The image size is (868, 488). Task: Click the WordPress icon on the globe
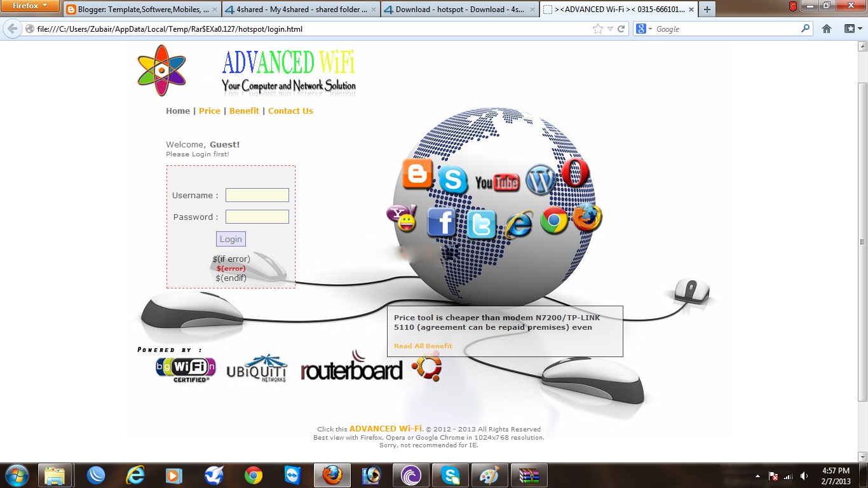541,180
